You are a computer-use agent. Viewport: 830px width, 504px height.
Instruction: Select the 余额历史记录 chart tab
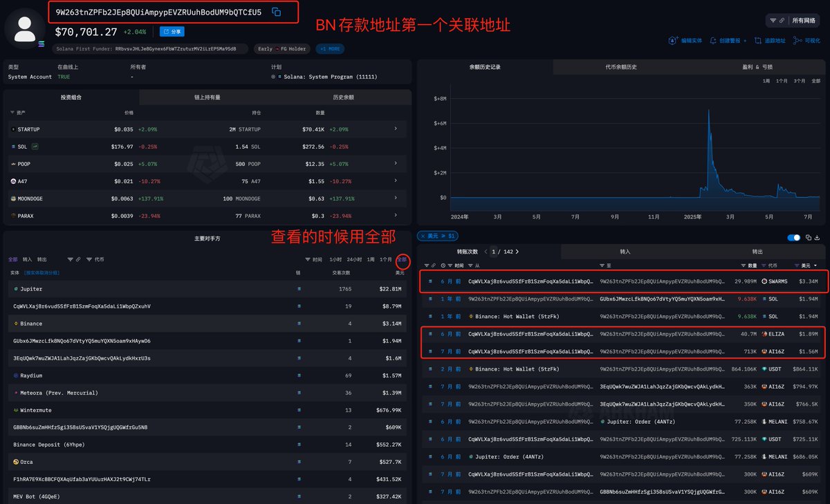click(x=485, y=67)
